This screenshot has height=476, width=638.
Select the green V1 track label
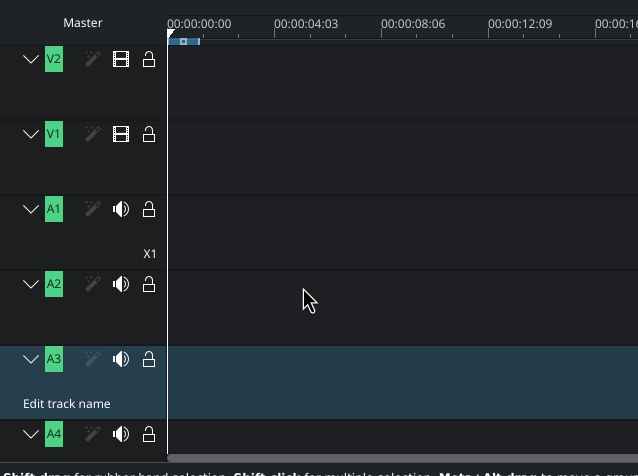pos(54,134)
